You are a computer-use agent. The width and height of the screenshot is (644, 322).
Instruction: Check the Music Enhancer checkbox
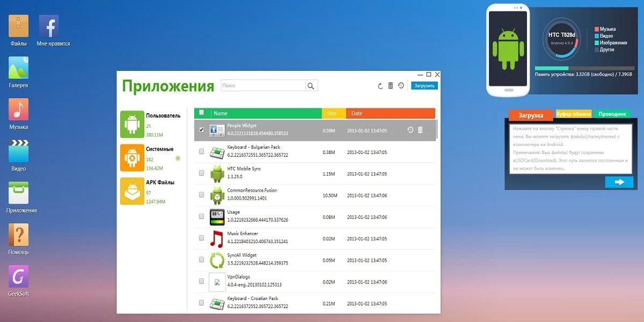(201, 238)
